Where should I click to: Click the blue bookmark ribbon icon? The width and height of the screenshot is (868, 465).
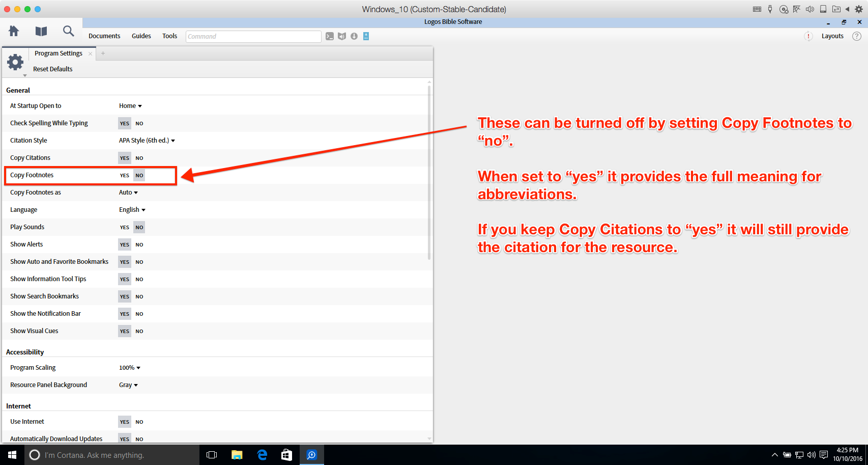tap(366, 36)
